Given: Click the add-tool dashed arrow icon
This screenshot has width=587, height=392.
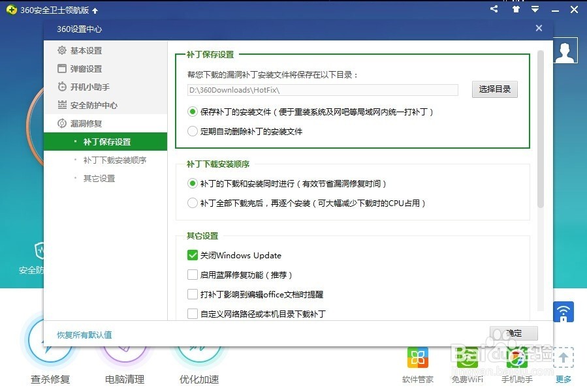Looking at the screenshot, I should [563, 358].
